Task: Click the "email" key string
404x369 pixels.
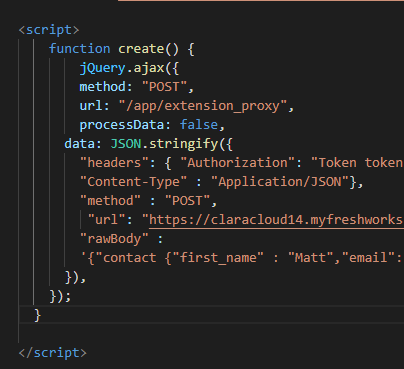Action: coord(369,258)
